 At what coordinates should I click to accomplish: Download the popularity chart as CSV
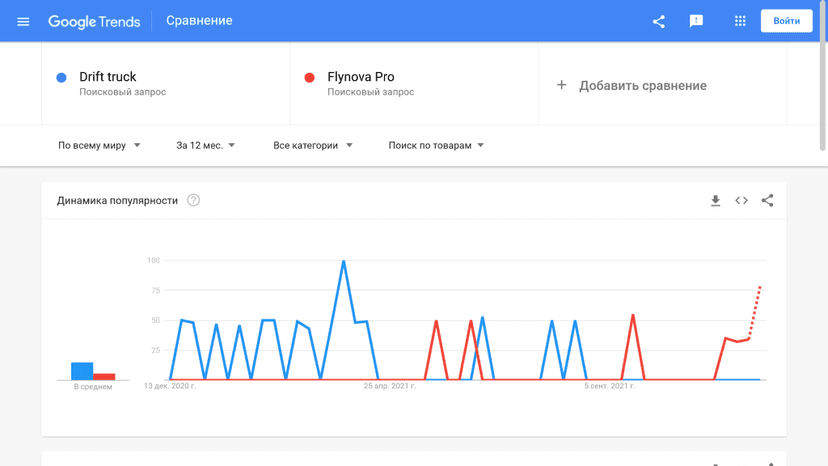(715, 201)
